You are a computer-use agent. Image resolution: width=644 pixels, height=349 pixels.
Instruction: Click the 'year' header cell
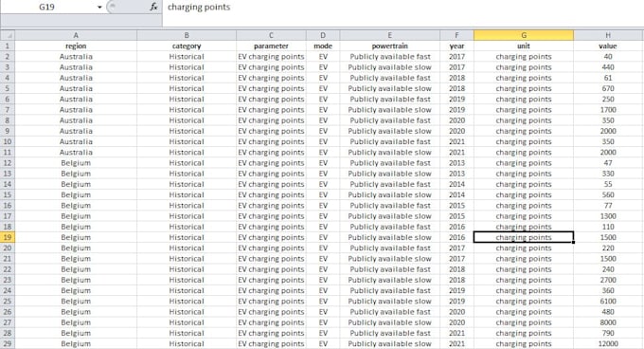click(456, 46)
